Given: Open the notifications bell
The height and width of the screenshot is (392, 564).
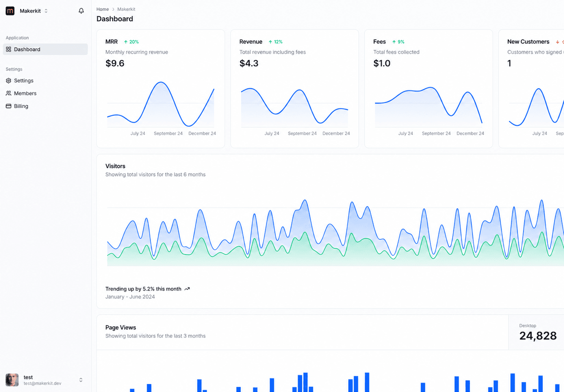Looking at the screenshot, I should pos(81,11).
